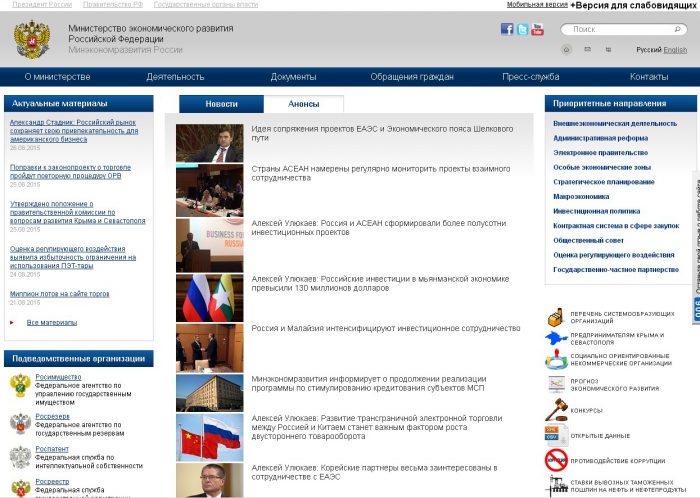The width and height of the screenshot is (700, 498).
Task: Open Внешнеэкономическая деятельность link
Action: point(615,123)
